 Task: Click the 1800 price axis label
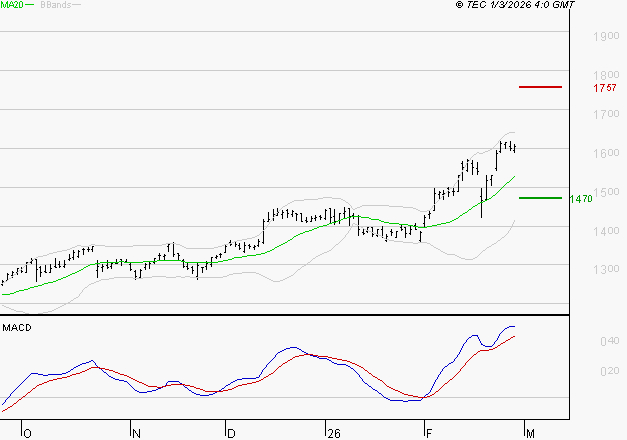(606, 75)
